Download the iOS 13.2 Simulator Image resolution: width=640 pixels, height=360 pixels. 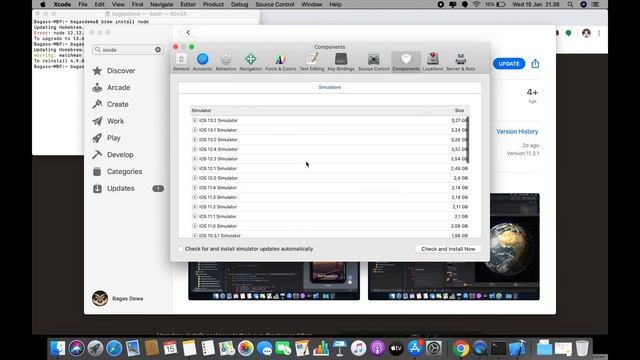click(x=195, y=120)
